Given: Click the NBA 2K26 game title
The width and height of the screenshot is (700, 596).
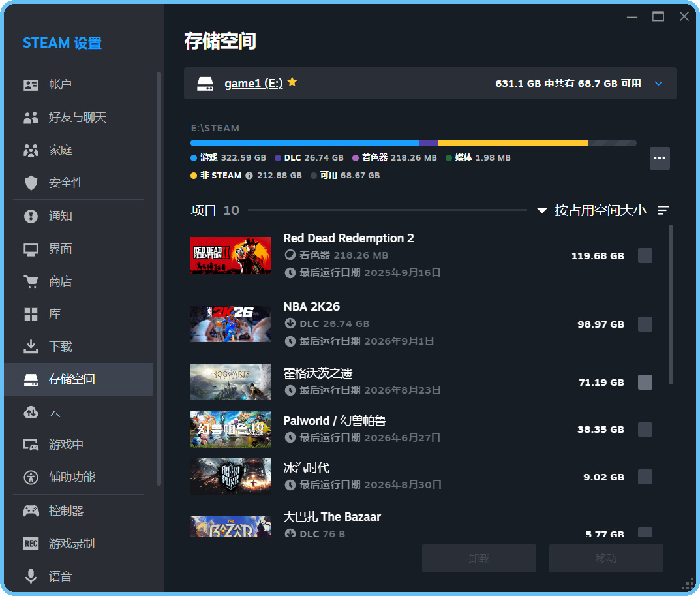Looking at the screenshot, I should 312,307.
